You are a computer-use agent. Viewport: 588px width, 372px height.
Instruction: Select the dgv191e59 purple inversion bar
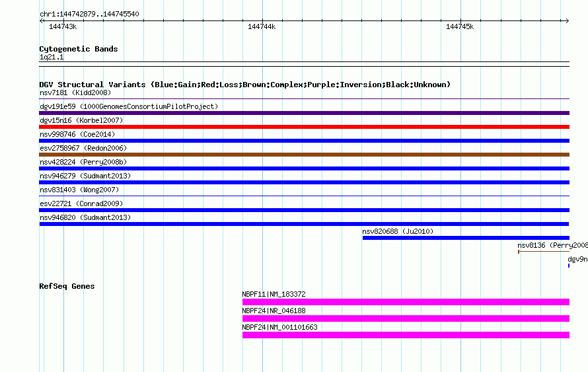pos(304,113)
